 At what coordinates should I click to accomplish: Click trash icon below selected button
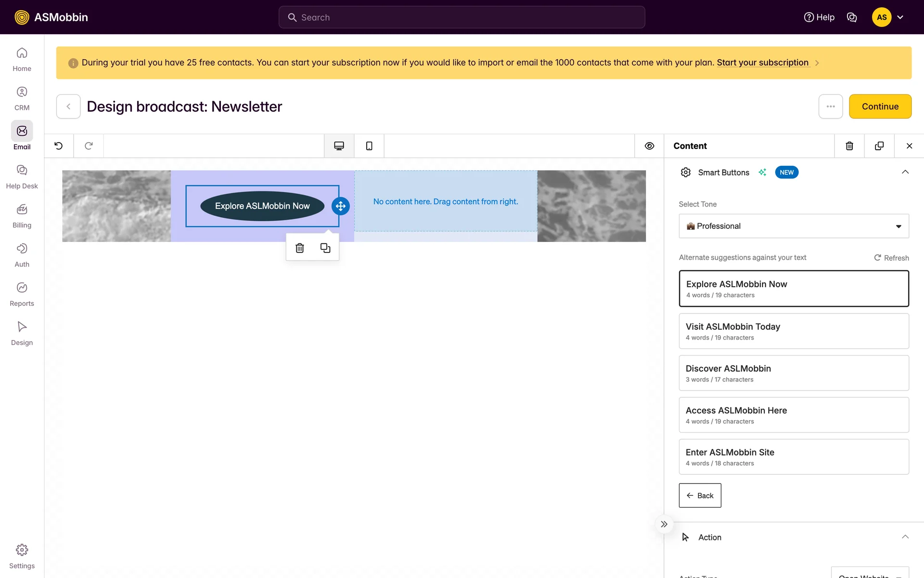(x=300, y=248)
